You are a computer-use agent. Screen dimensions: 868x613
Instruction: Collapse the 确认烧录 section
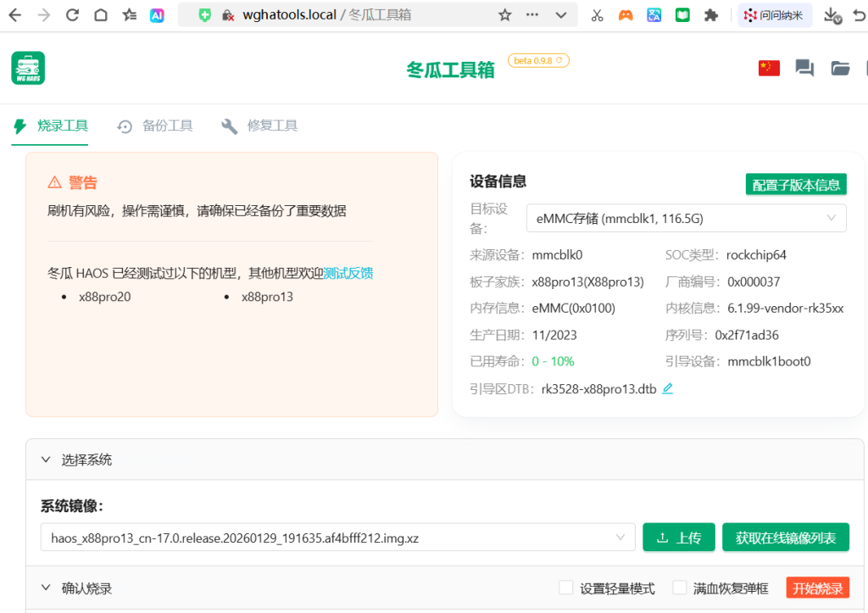click(47, 588)
